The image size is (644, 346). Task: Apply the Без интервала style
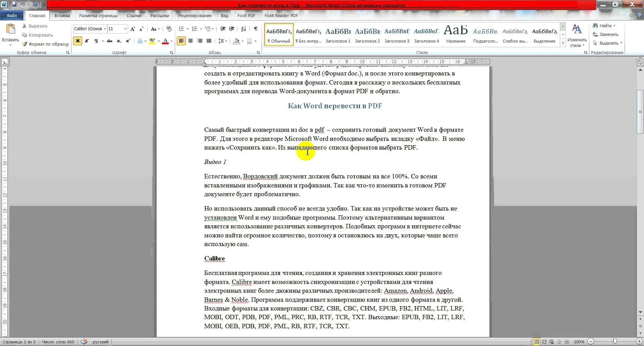308,35
